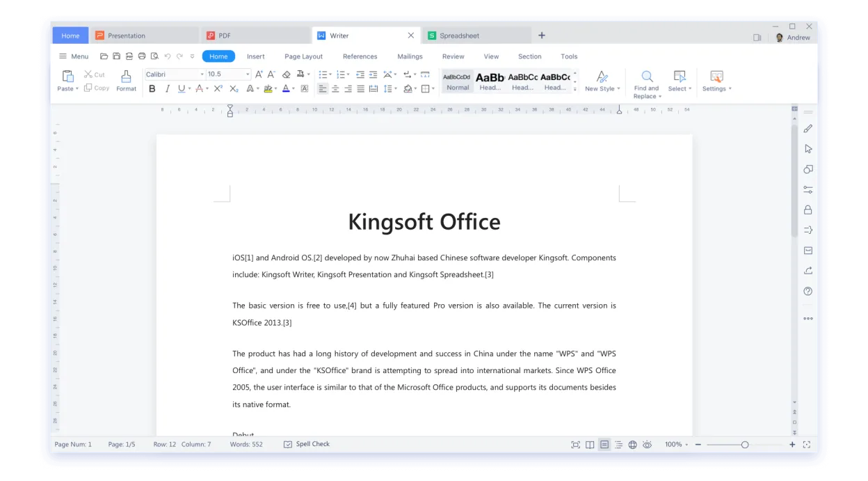Click the zoom slider handle
Image resolution: width=868 pixels, height=481 pixels.
[x=745, y=445]
